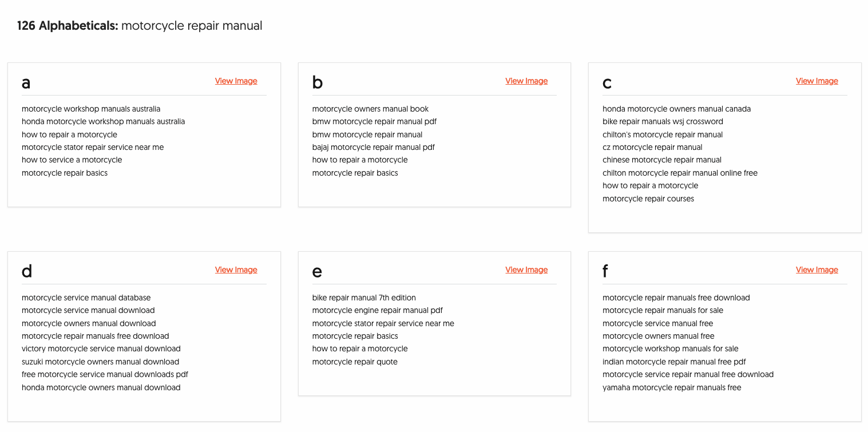868x432 pixels.
Task: Select 'victory motorcycle service manual download' keyword
Action: [101, 348]
